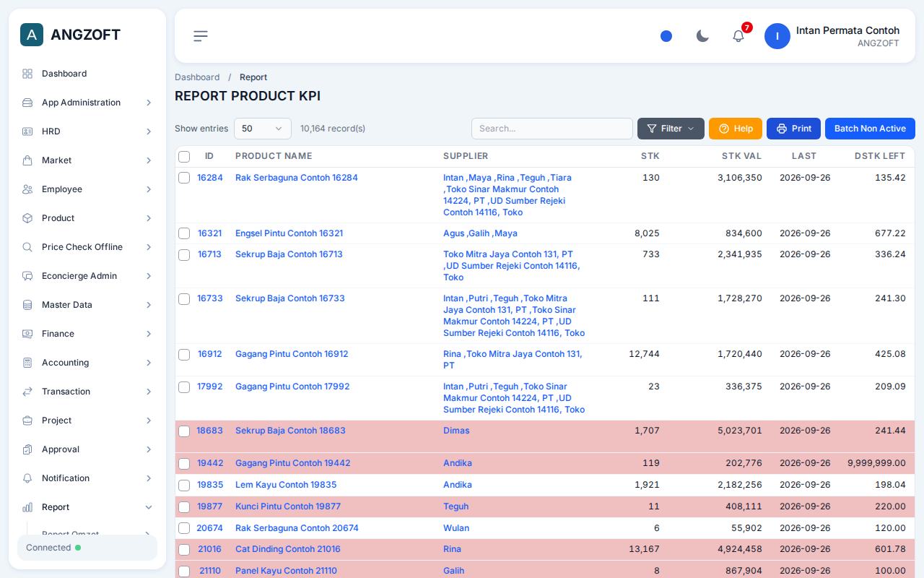
Task: Collapse the Report menu chevron
Action: [149, 507]
